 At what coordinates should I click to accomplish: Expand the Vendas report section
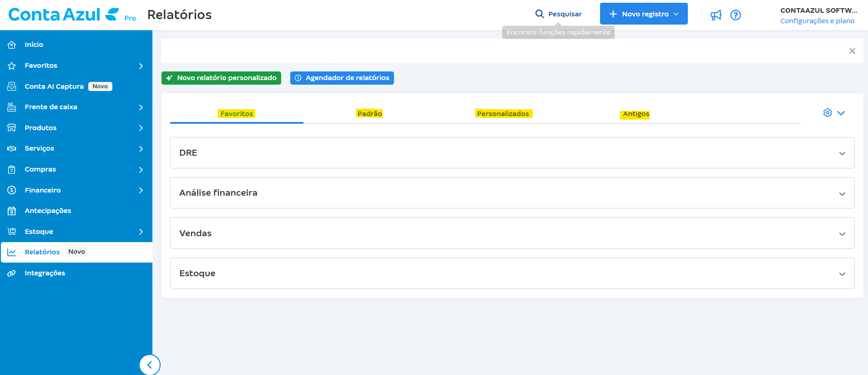tap(842, 233)
